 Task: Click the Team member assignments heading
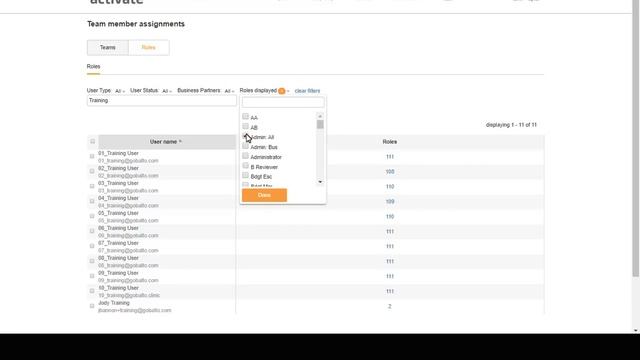pyautogui.click(x=136, y=24)
